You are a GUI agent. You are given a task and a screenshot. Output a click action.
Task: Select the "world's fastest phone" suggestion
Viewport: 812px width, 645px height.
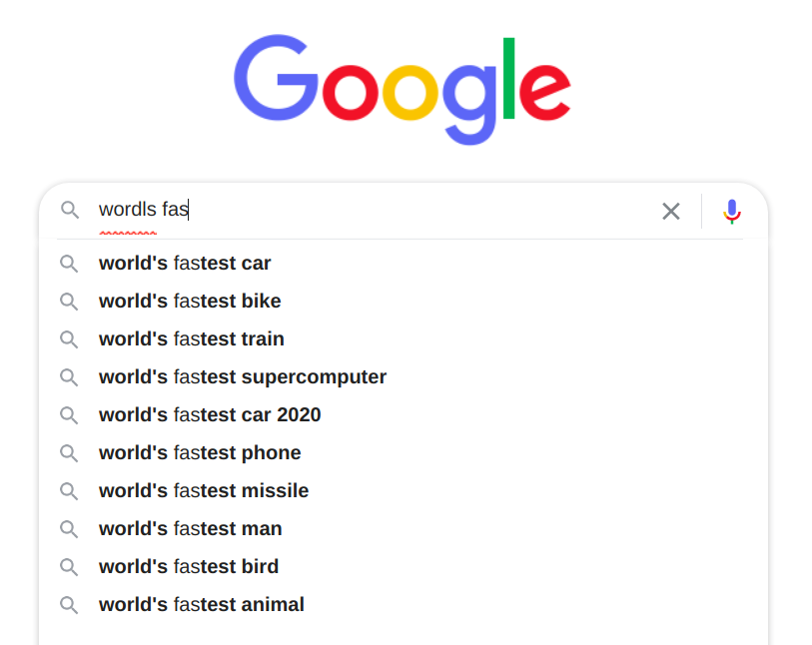click(200, 453)
